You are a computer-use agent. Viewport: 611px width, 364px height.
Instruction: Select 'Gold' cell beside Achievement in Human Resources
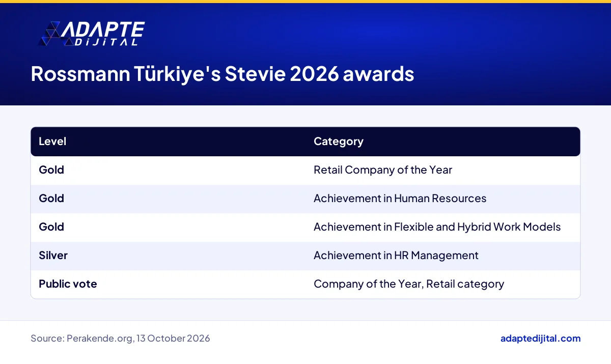pyautogui.click(x=51, y=199)
